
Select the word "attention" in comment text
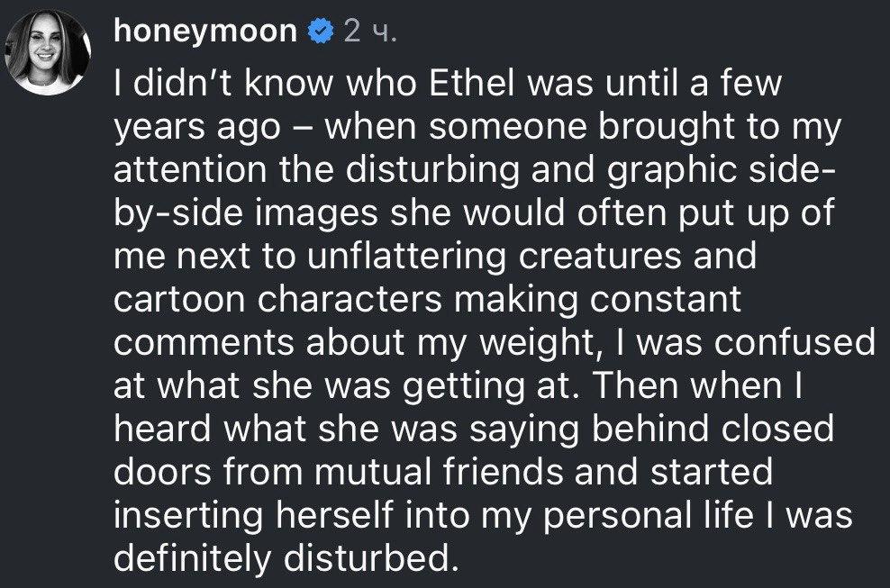[189, 169]
